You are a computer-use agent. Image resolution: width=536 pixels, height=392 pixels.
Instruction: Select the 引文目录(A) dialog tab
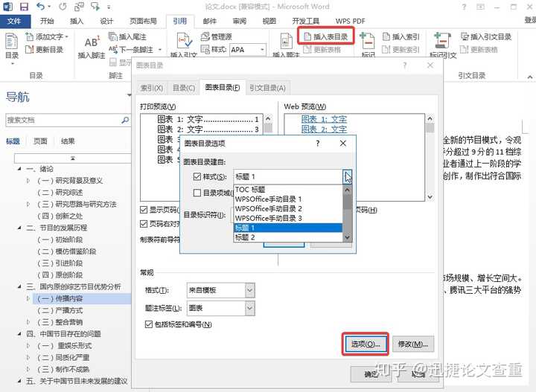(268, 88)
